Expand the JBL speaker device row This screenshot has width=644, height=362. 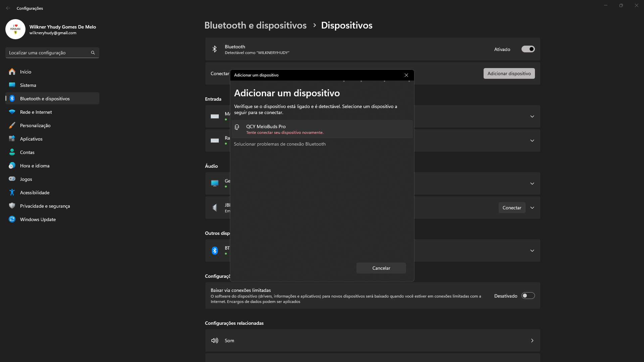(x=532, y=208)
